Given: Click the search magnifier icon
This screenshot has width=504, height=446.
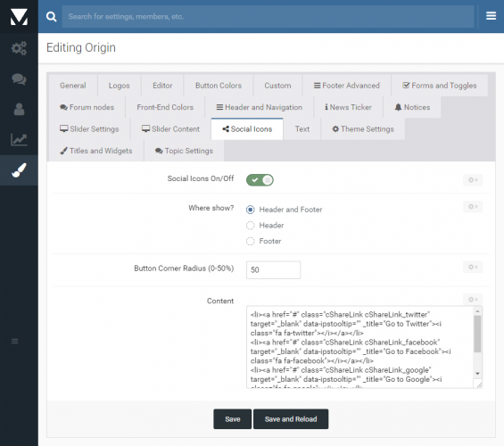Looking at the screenshot, I should (x=51, y=16).
